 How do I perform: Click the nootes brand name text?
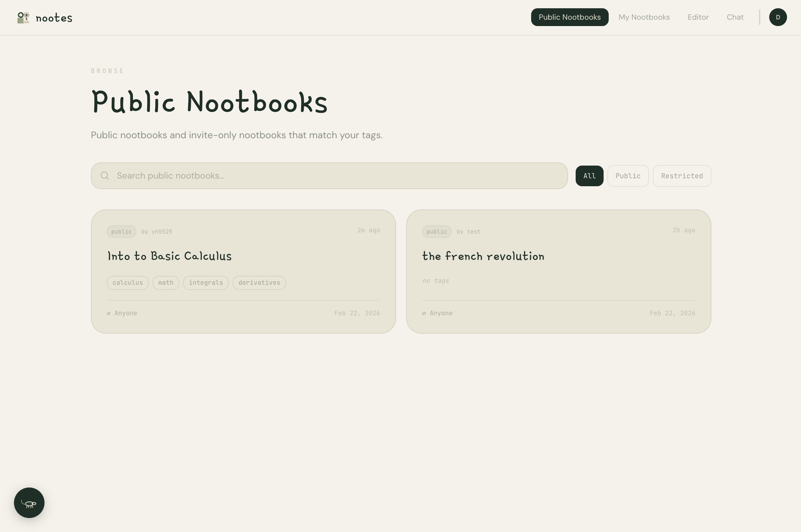click(54, 18)
